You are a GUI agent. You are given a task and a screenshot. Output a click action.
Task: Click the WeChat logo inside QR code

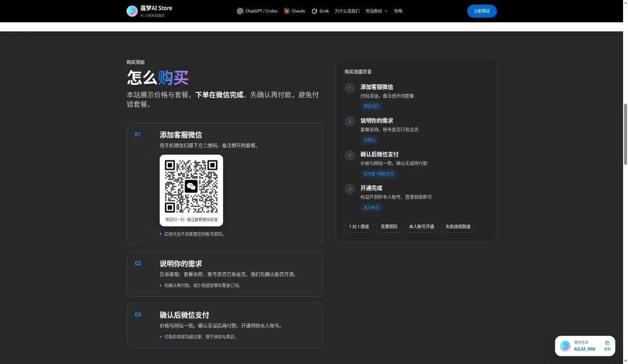pos(191,186)
